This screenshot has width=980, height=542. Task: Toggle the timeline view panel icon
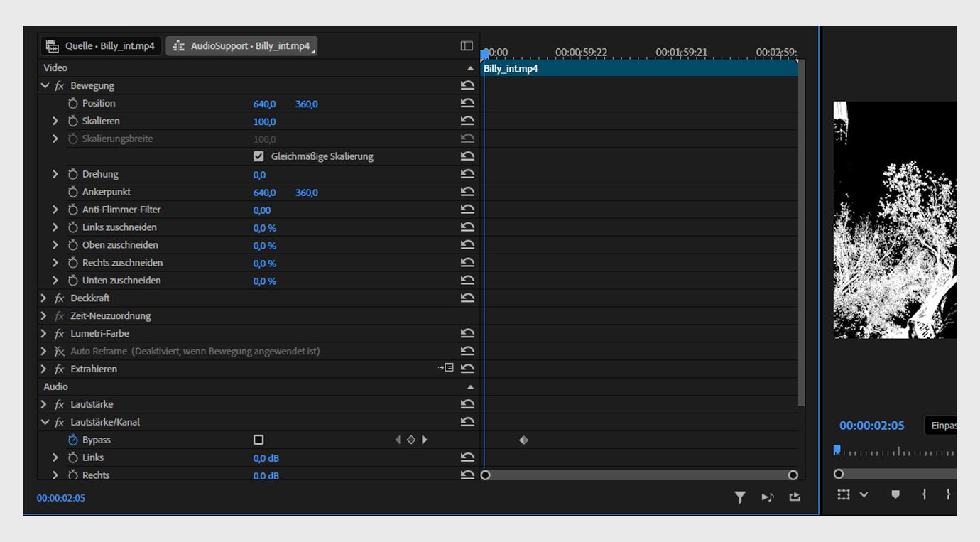(467, 45)
